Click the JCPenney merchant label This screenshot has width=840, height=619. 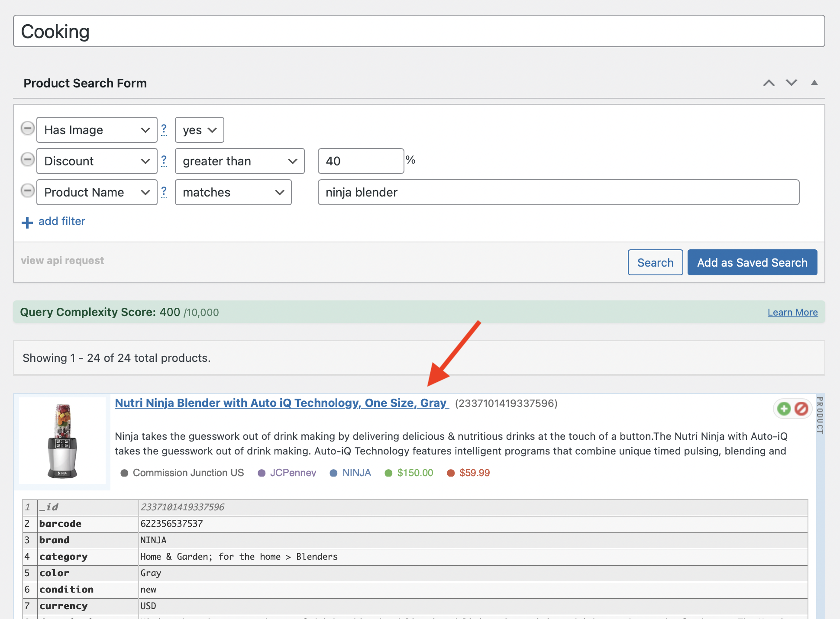coord(293,473)
